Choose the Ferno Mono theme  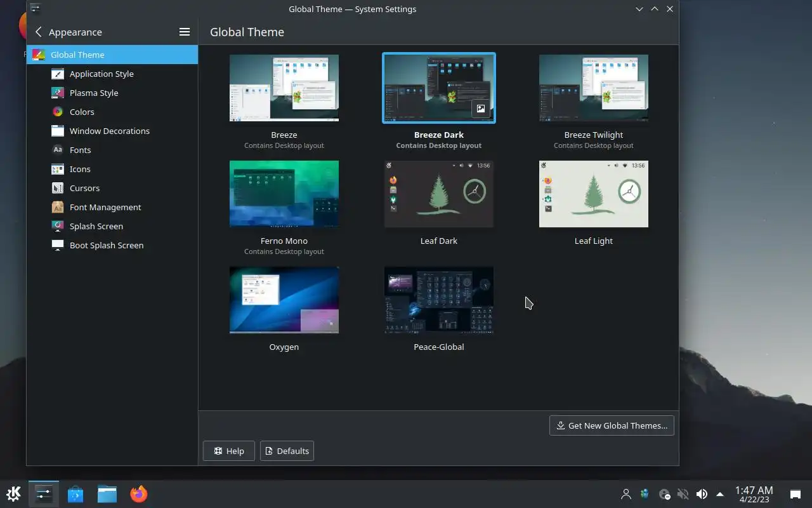click(284, 194)
